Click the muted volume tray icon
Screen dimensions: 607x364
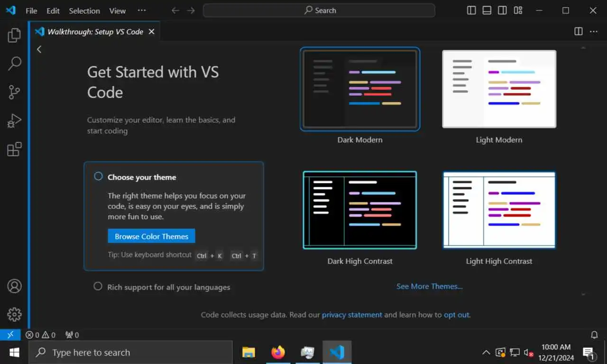coord(529,353)
